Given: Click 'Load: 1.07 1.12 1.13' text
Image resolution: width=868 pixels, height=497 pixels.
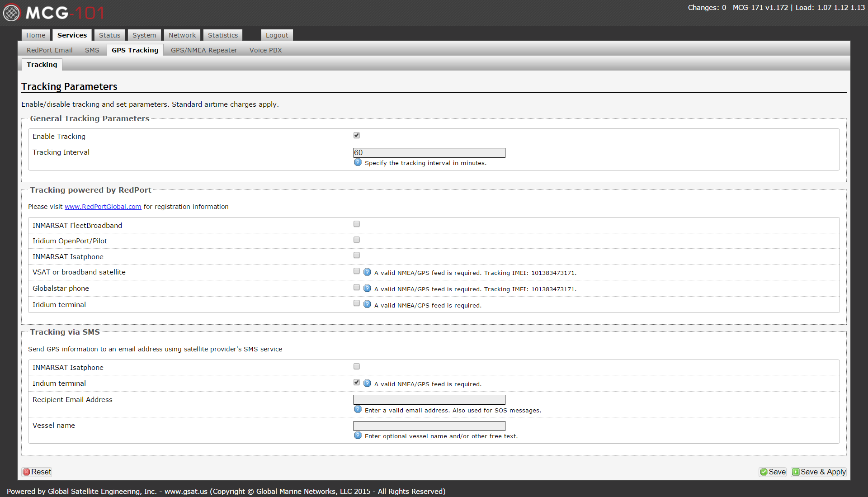Looking at the screenshot, I should click(830, 8).
